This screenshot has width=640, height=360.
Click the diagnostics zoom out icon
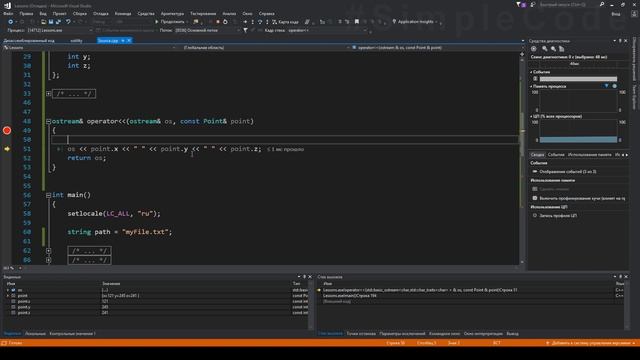point(553,49)
